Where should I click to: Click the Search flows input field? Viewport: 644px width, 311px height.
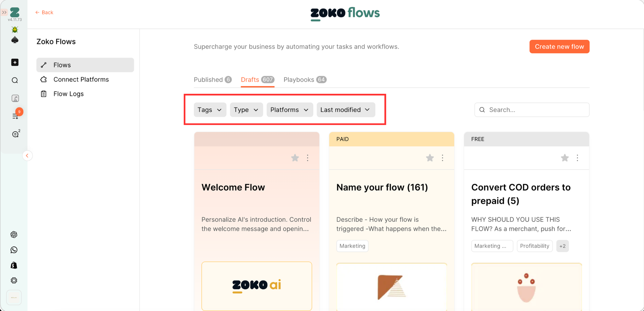point(532,110)
